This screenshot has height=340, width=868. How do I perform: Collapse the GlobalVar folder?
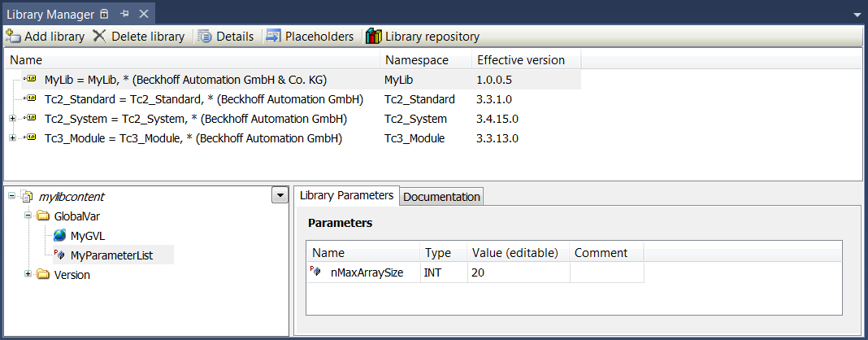(x=28, y=216)
